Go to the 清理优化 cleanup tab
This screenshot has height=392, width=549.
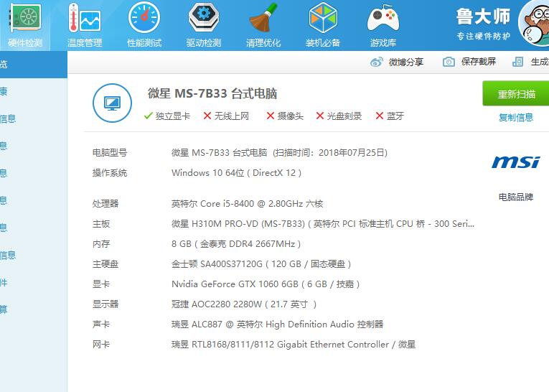pyautogui.click(x=263, y=25)
